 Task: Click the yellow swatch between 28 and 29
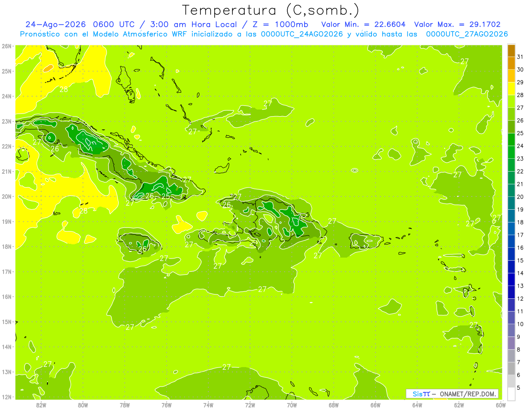pos(511,89)
